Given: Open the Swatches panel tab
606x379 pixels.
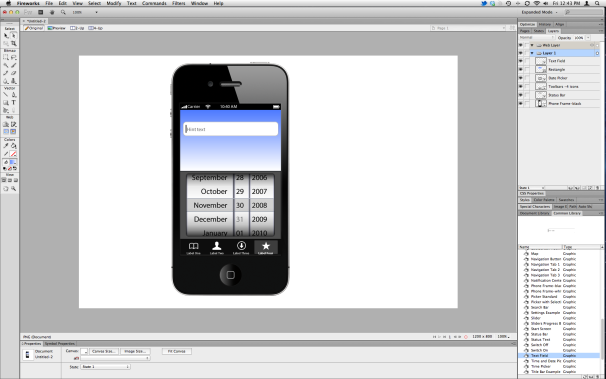Looking at the screenshot, I should coord(566,200).
